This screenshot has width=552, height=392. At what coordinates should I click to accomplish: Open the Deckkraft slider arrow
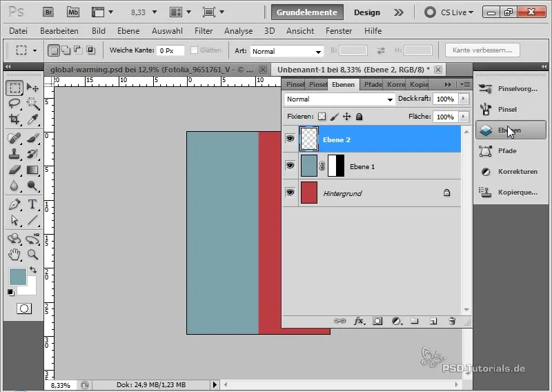463,99
